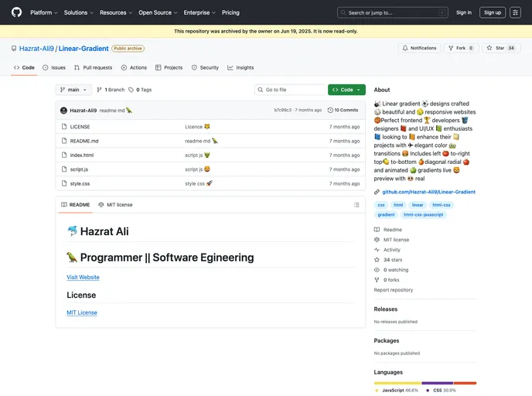Open the Tags listing

(x=141, y=90)
